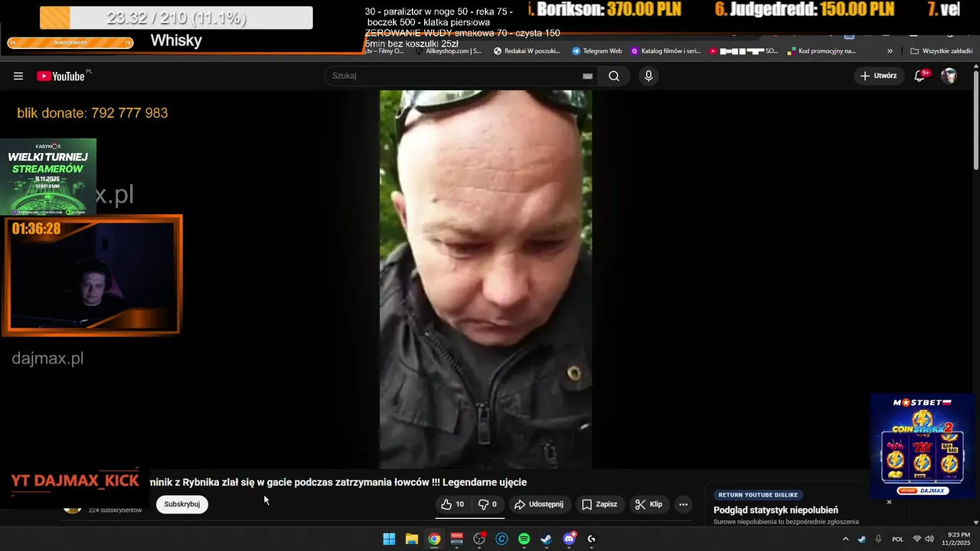The width and height of the screenshot is (980, 551).
Task: Click the Steam tray icon
Action: [862, 539]
